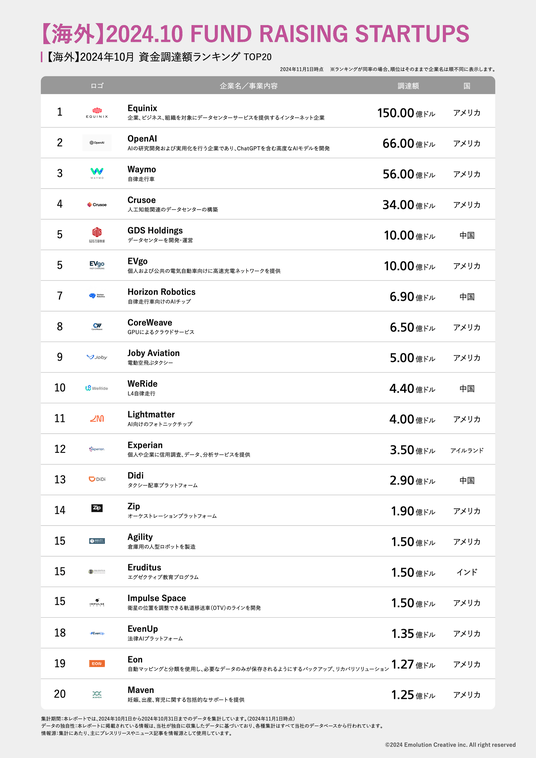Click the Joby Aviation logo
Screen dimensions: 536x758
coord(97,357)
